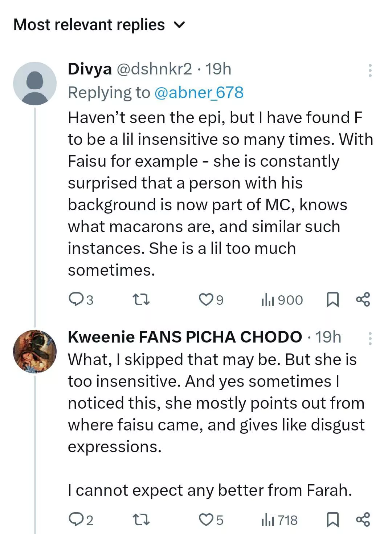This screenshot has height=534, width=392.
Task: Open more options on Divya's reply
Action: [370, 70]
